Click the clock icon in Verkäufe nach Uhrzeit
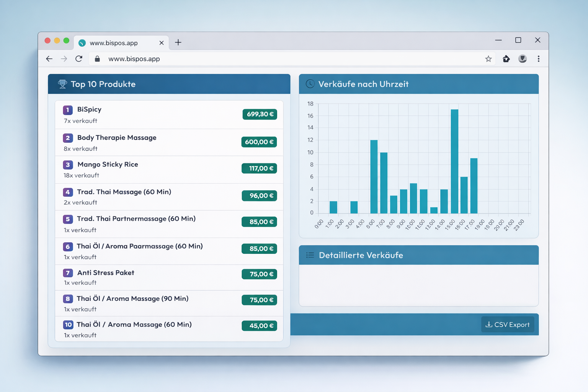588x392 pixels. click(x=310, y=84)
